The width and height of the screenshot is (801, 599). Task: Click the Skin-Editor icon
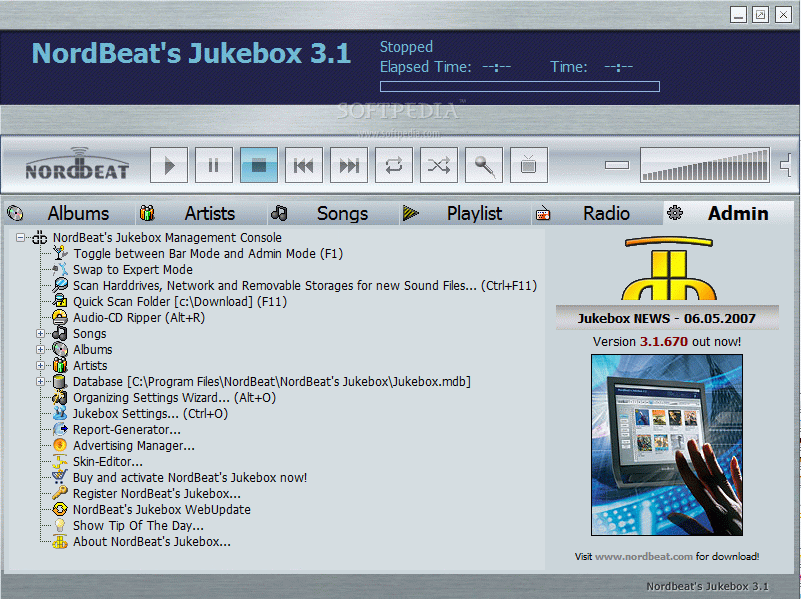tap(60, 462)
